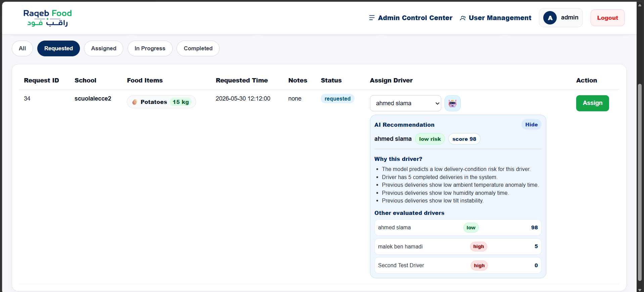
Task: Click the model predicts low risk bullet
Action: pyautogui.click(x=456, y=169)
